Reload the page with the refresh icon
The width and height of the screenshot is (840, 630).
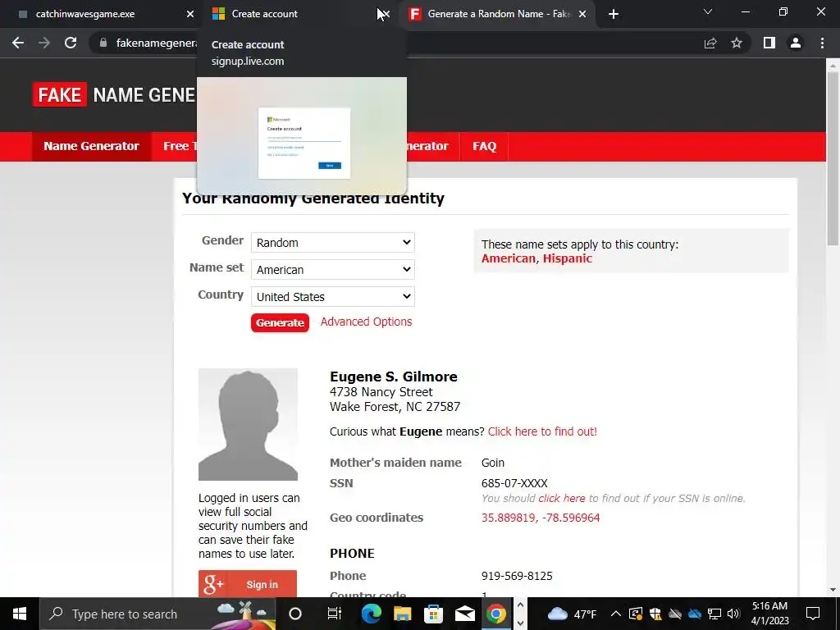pyautogui.click(x=71, y=43)
